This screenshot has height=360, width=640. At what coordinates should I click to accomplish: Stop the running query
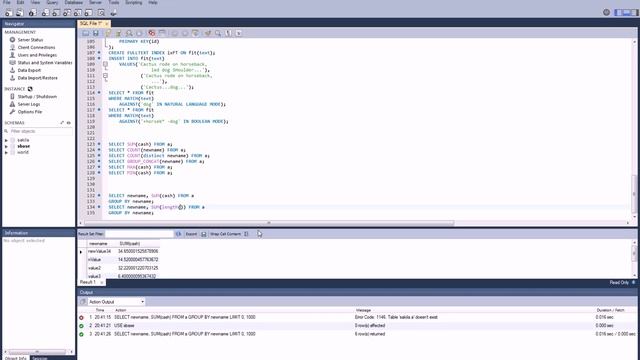point(139,33)
